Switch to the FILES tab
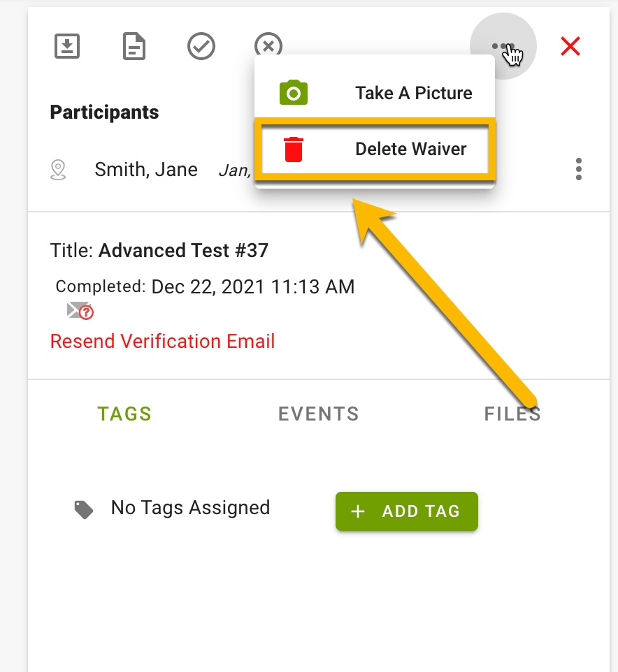Image resolution: width=618 pixels, height=672 pixels. [512, 414]
